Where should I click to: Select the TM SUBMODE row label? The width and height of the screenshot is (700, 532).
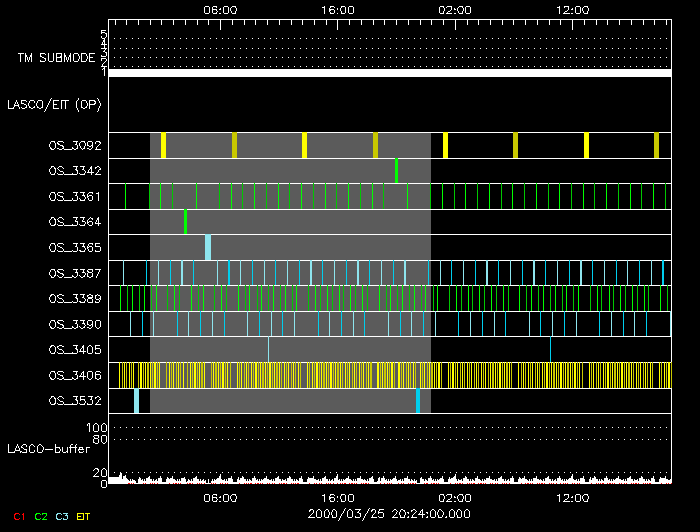(56, 58)
